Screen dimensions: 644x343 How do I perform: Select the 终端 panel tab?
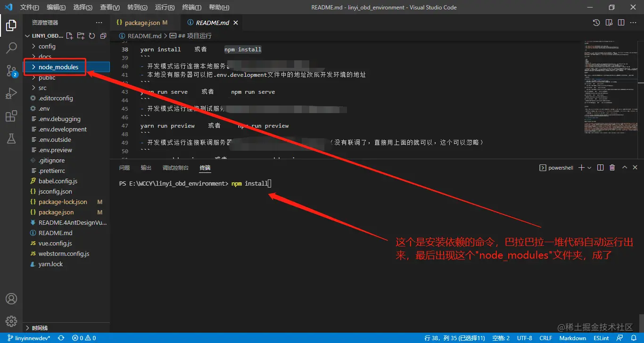(205, 168)
